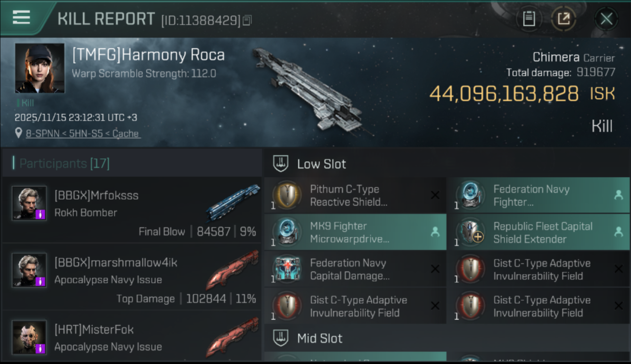The image size is (631, 364).
Task: Click info badge on marshmallow4ik portrait
Action: click(x=40, y=281)
